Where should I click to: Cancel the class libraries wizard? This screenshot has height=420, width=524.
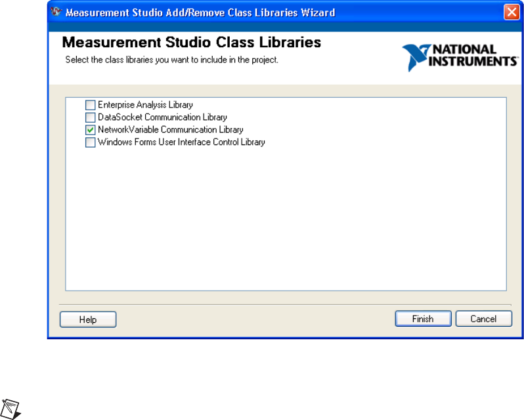483,319
